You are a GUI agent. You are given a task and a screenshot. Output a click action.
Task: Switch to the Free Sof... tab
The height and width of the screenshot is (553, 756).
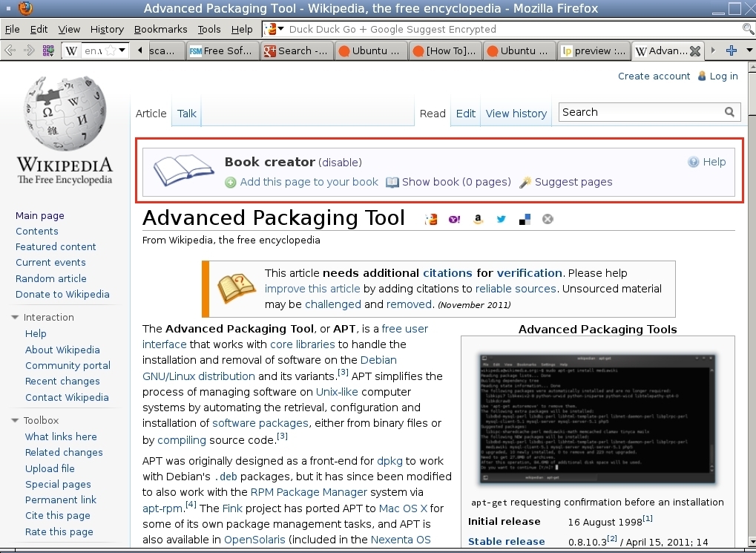coord(223,50)
